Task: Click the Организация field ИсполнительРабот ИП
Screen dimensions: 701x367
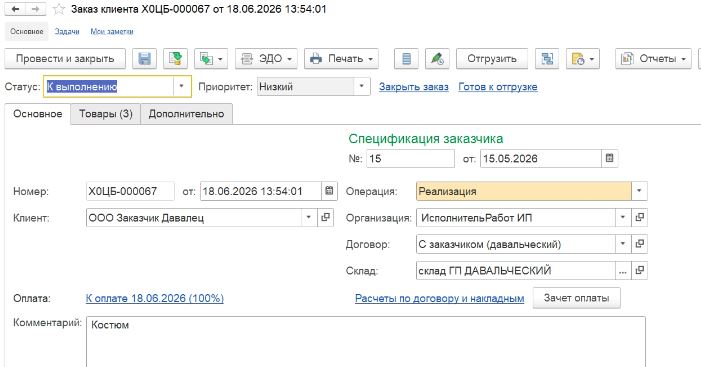Action: [515, 218]
